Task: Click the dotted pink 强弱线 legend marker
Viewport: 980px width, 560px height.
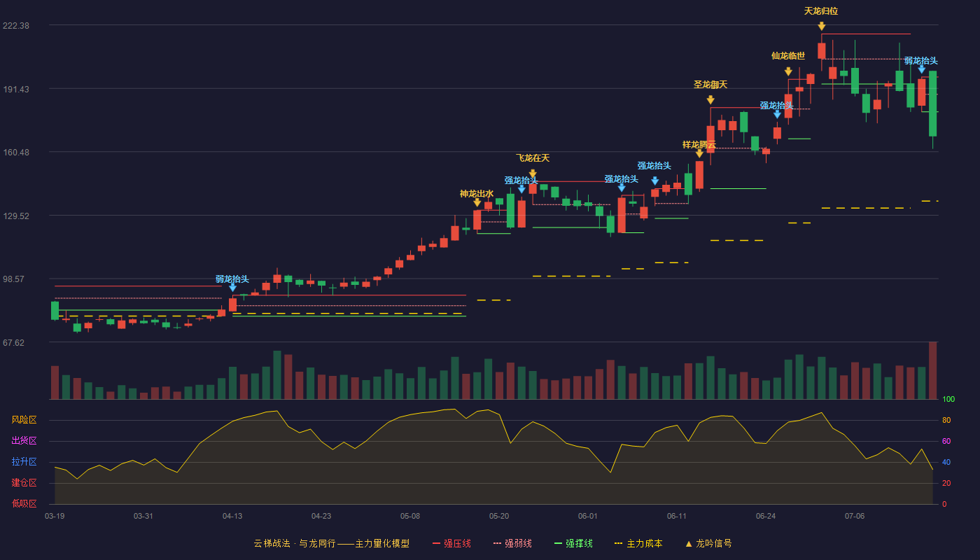Action: click(x=498, y=543)
